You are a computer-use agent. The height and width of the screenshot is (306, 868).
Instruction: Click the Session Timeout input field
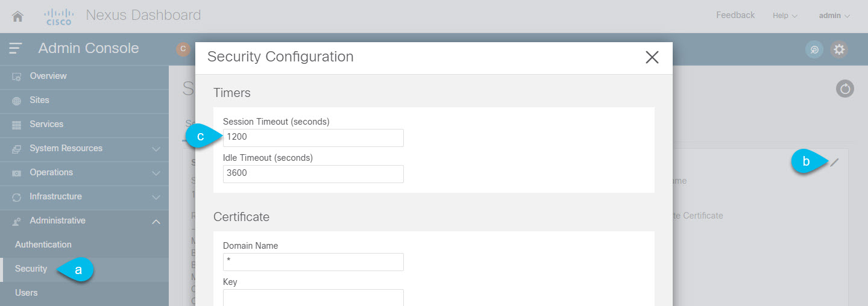pyautogui.click(x=313, y=137)
